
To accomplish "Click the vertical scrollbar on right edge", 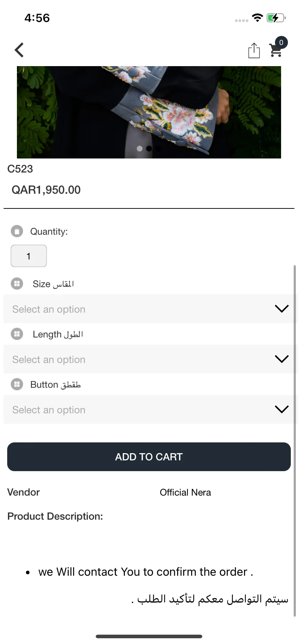I will (x=295, y=441).
